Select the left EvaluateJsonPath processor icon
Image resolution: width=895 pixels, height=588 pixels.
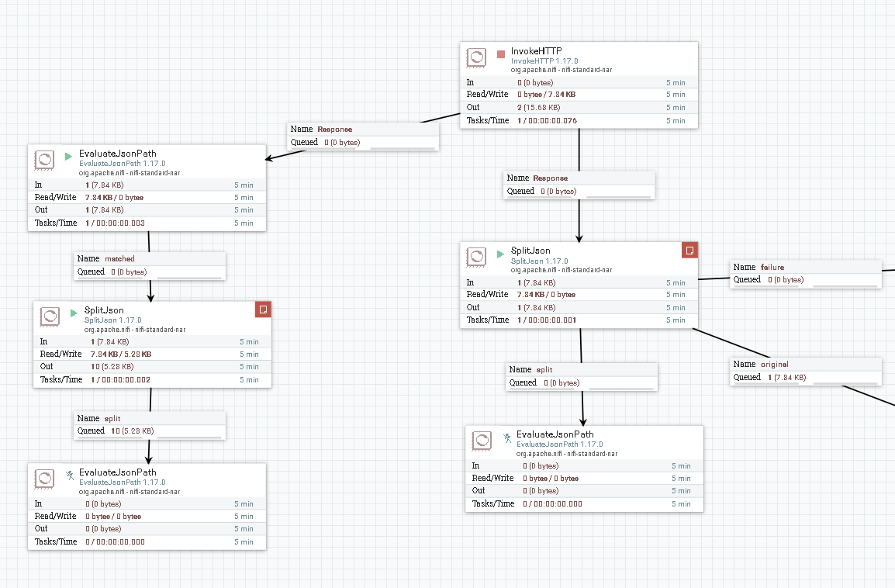pos(46,159)
